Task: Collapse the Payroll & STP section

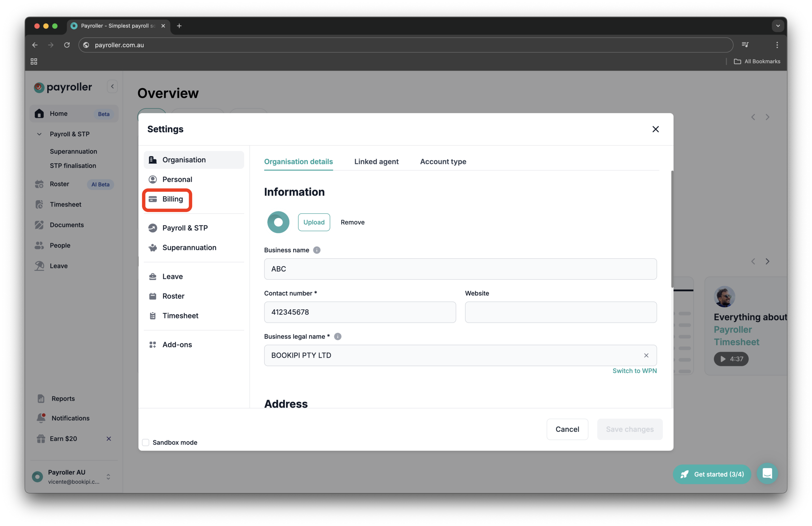Action: pyautogui.click(x=39, y=134)
